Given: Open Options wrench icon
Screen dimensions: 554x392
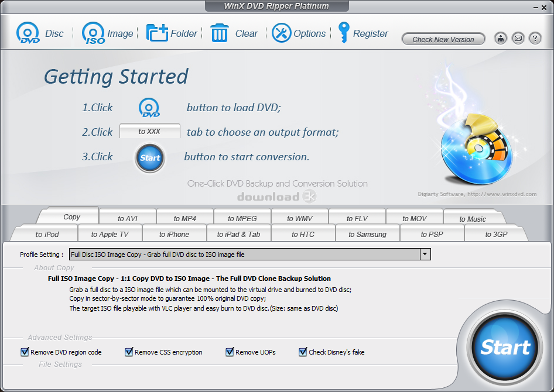Looking at the screenshot, I should click(x=281, y=33).
